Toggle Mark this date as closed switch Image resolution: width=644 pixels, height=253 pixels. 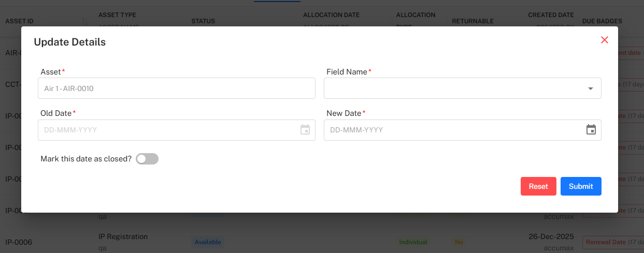point(147,159)
